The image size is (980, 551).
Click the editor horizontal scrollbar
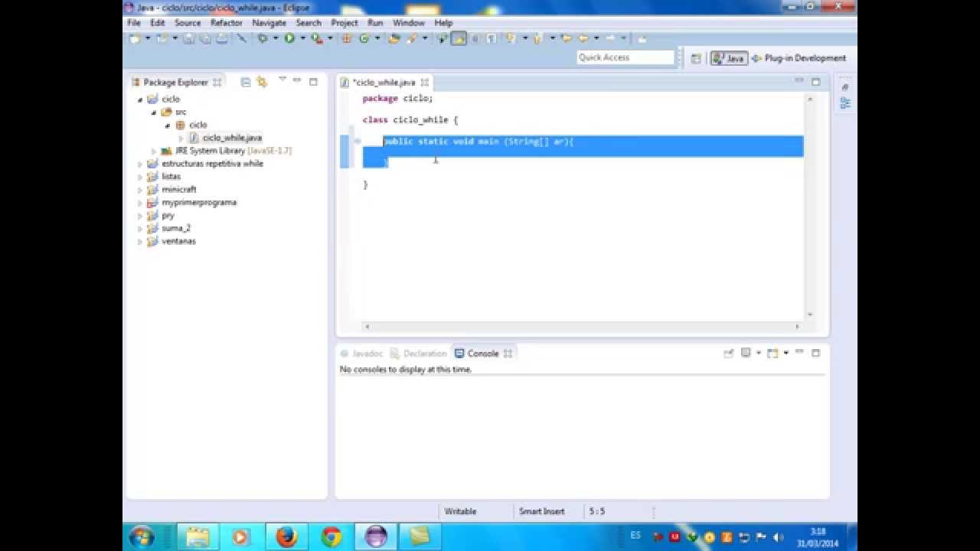point(581,327)
